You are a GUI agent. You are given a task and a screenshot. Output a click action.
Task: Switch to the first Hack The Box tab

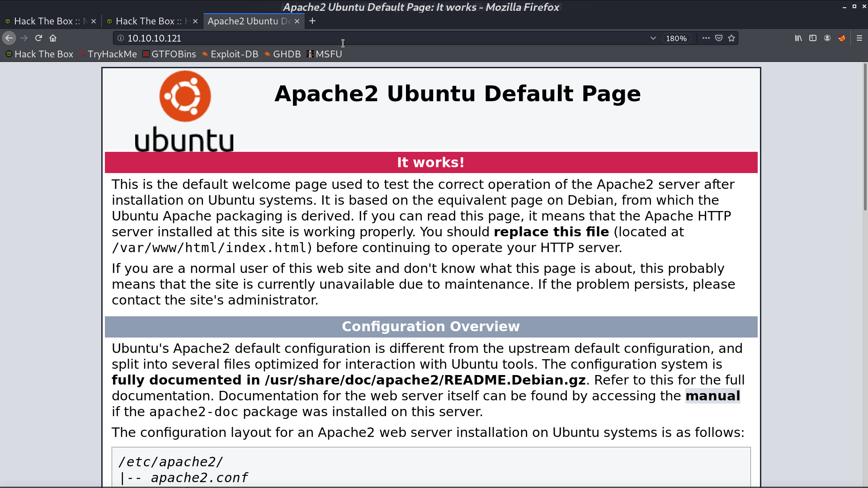50,21
